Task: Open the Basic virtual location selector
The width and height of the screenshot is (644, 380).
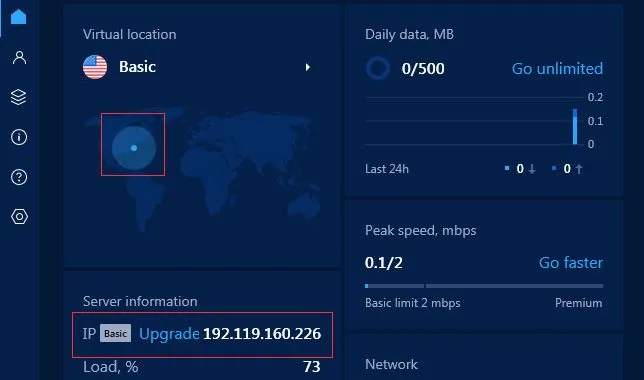Action: pyautogui.click(x=197, y=67)
